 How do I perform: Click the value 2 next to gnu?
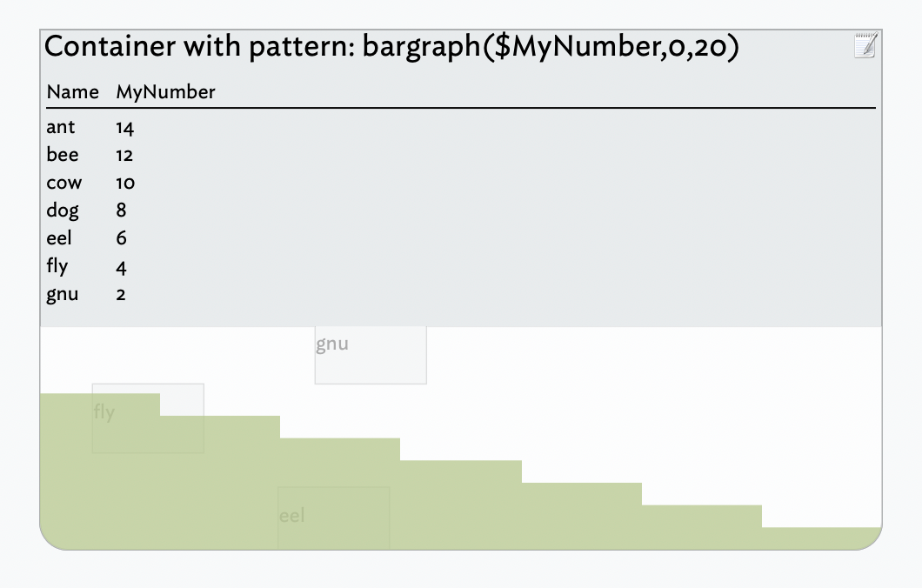click(122, 294)
